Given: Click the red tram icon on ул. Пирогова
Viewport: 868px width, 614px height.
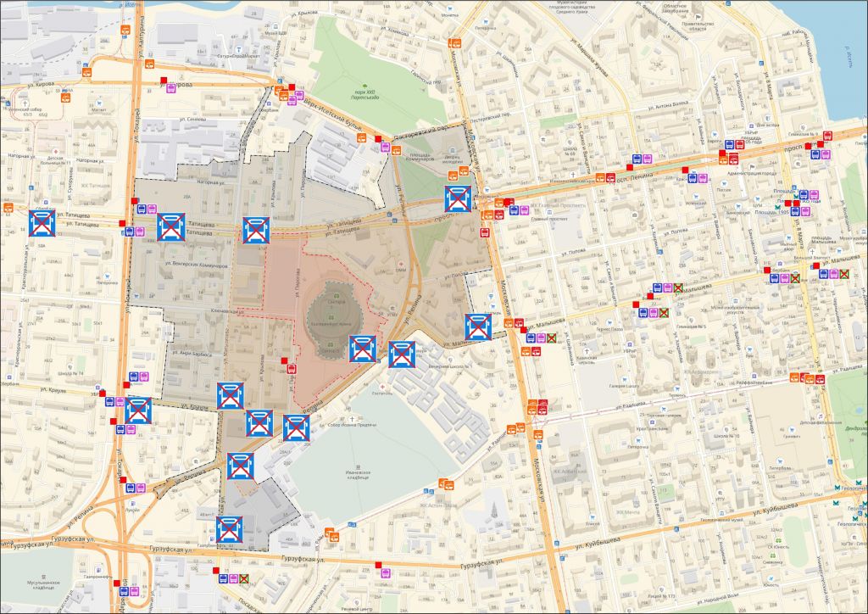Looking at the screenshot, I should pos(293,368).
